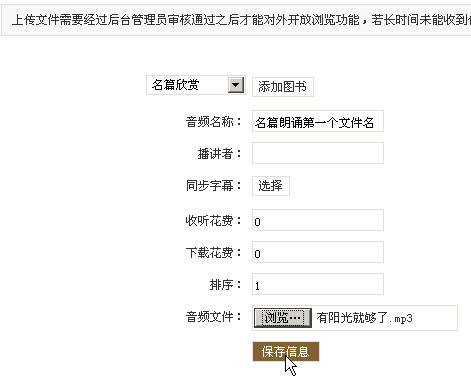Click the 排序 label
Image resolution: width=471 pixels, height=376 pixels.
click(225, 285)
